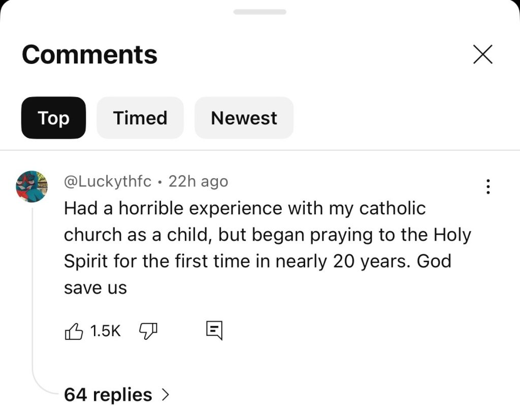Switch to the Timed comments filter
Viewport: 520px width, 420px height.
(x=140, y=118)
